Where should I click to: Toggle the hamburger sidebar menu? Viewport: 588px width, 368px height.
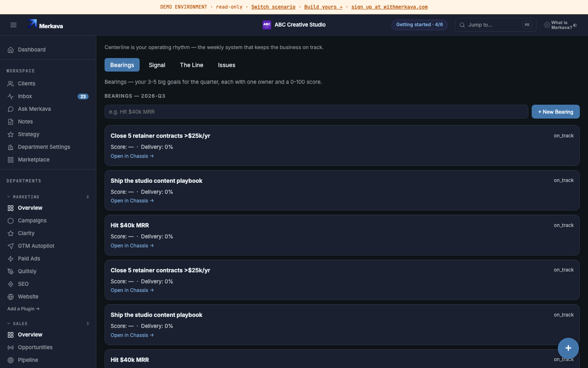pos(13,25)
